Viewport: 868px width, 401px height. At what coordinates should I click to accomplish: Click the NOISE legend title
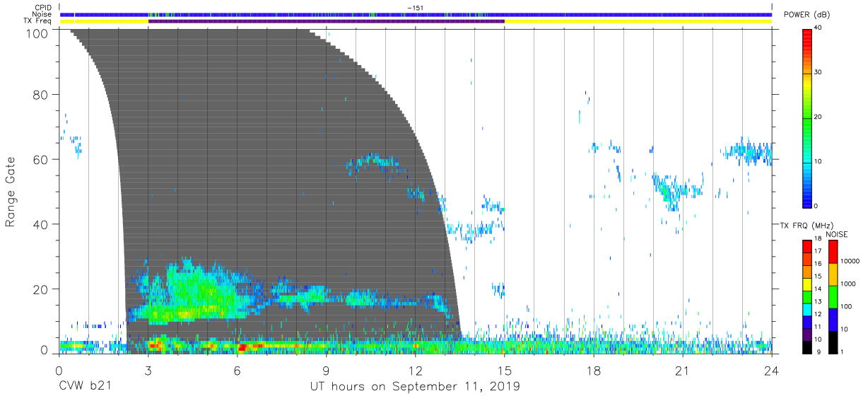pos(836,234)
